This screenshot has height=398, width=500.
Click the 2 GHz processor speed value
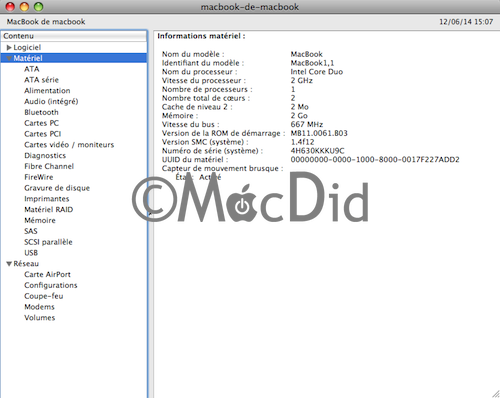click(302, 80)
